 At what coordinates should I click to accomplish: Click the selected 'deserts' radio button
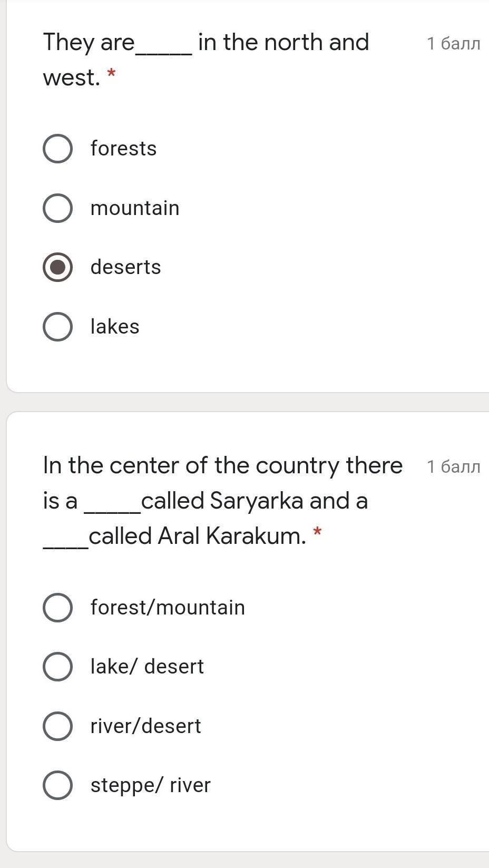(x=57, y=267)
